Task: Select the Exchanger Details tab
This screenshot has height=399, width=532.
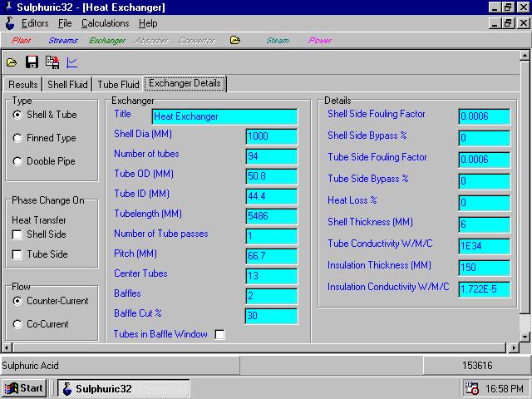Action: point(185,83)
